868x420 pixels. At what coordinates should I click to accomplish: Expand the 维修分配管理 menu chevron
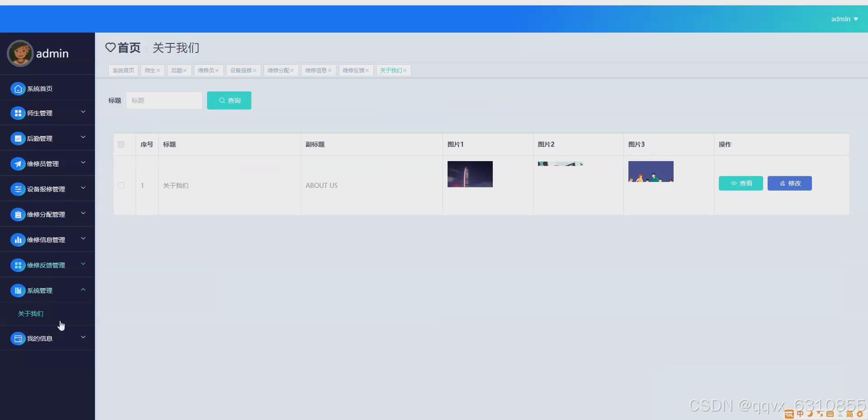[83, 213]
